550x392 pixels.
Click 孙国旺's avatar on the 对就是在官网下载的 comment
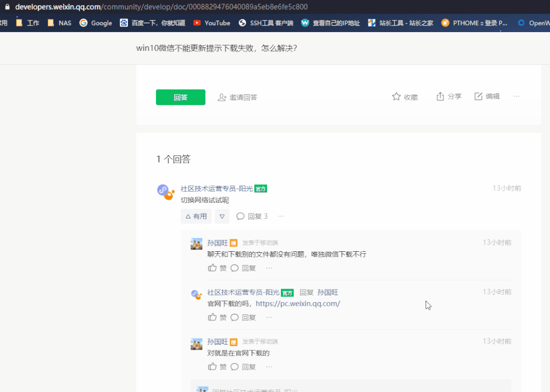(x=196, y=344)
